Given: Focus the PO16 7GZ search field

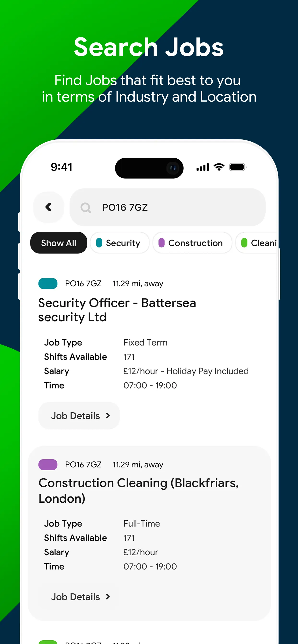Looking at the screenshot, I should [x=175, y=207].
